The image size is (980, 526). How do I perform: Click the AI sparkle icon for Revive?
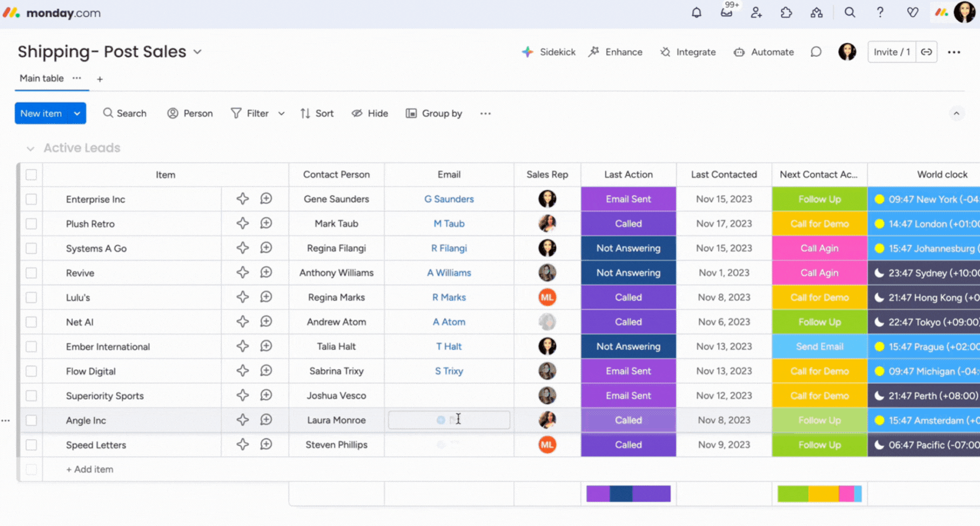(243, 272)
